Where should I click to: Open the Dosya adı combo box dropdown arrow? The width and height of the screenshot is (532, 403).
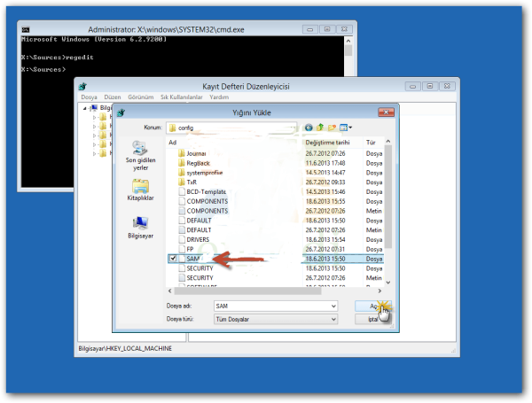(333, 306)
